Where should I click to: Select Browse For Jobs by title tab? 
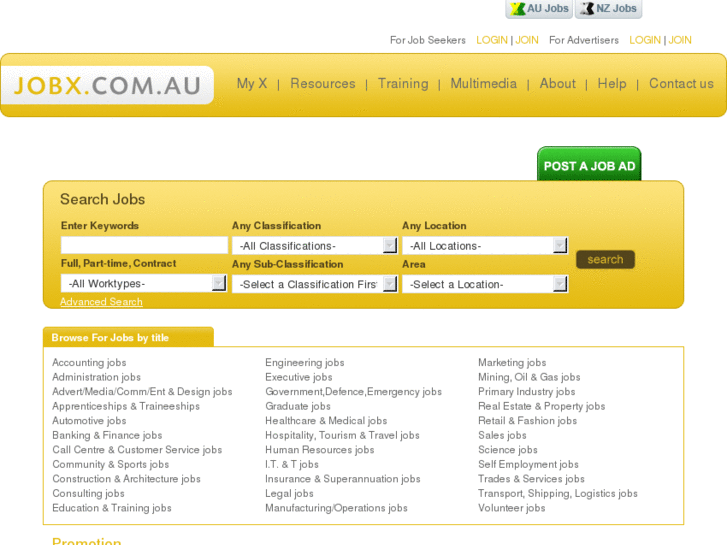[x=128, y=337]
